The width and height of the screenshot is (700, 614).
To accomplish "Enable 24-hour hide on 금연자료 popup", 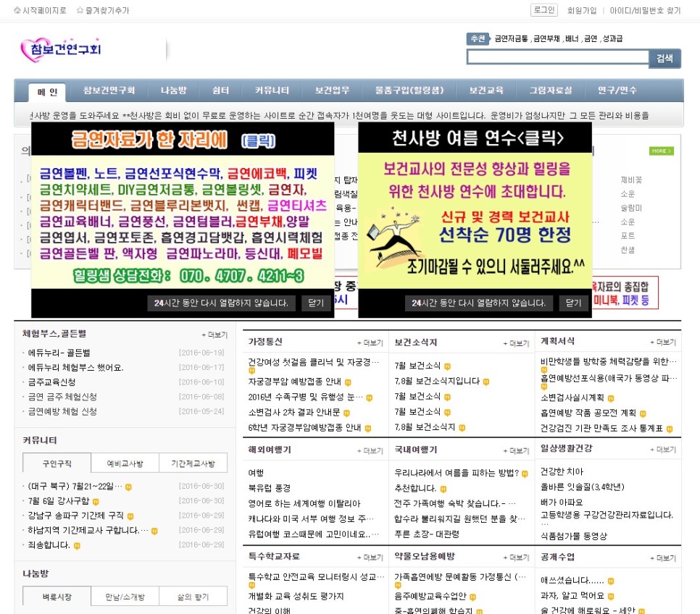I will 220,303.
